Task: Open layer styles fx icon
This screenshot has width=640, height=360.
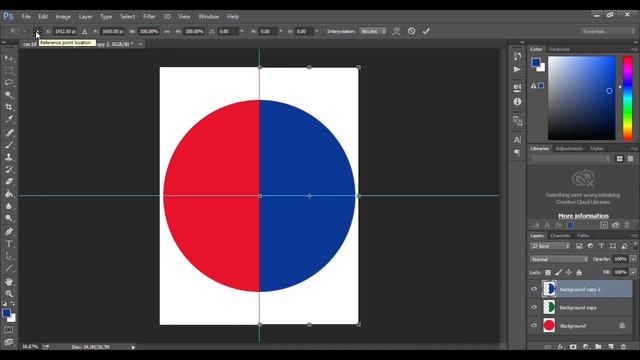Action: coord(561,347)
